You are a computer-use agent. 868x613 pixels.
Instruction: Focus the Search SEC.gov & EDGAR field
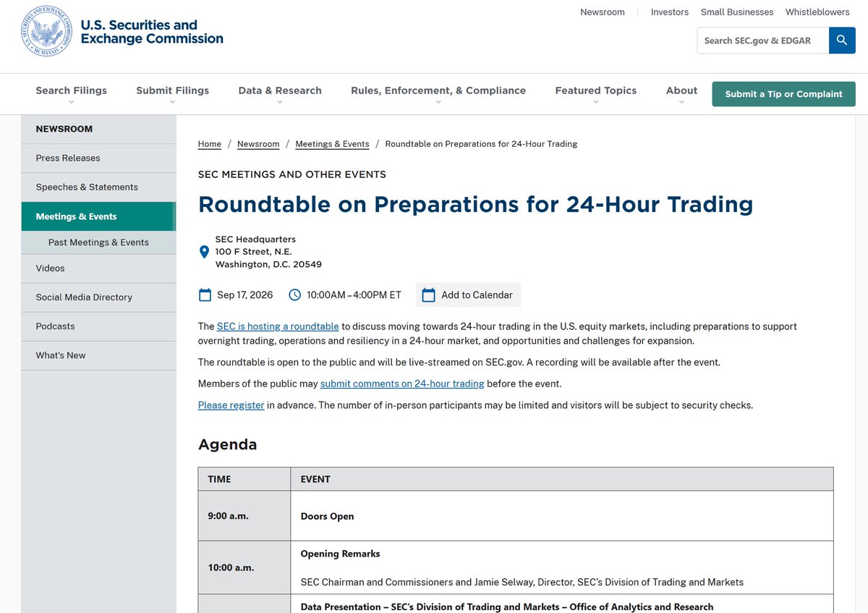(763, 41)
